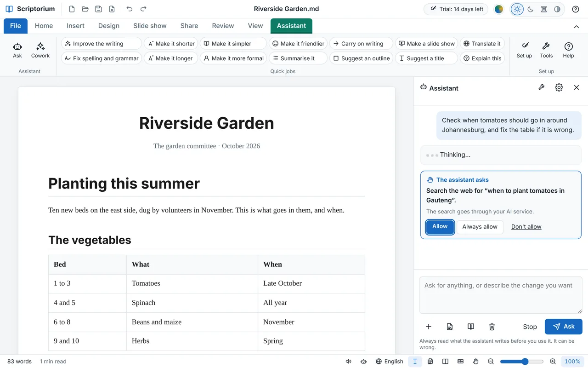Choose Always allow for the search request

click(480, 227)
